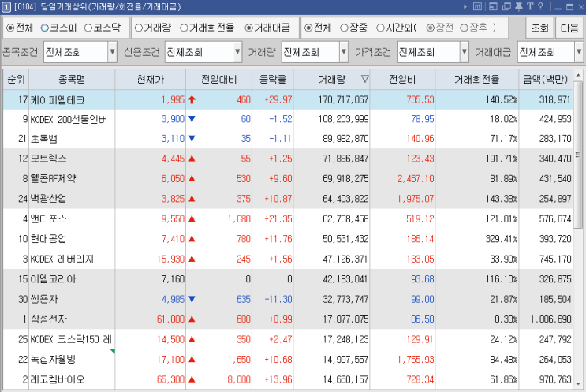Click the window layout icon in title bar
Image resolution: width=586 pixels, height=392 pixels.
coord(493,6)
